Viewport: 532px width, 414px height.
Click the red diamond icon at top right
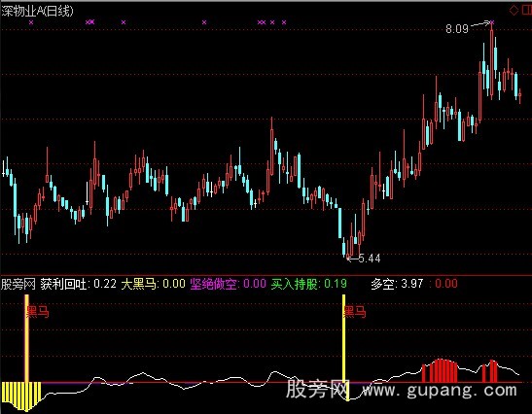pyautogui.click(x=514, y=10)
